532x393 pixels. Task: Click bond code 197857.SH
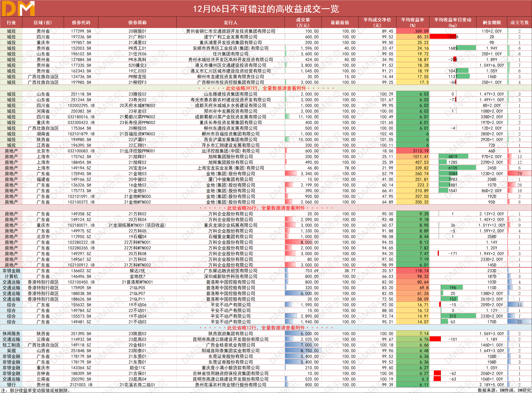[x=81, y=43]
